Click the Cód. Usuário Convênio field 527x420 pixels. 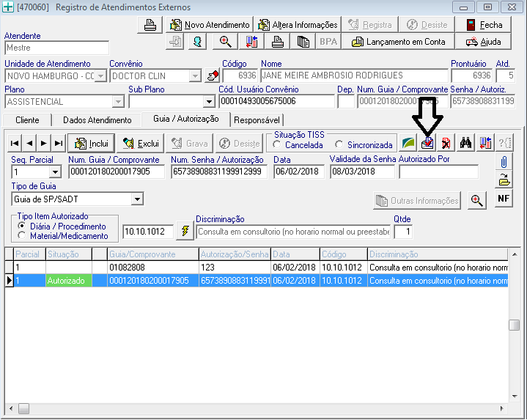[276, 101]
